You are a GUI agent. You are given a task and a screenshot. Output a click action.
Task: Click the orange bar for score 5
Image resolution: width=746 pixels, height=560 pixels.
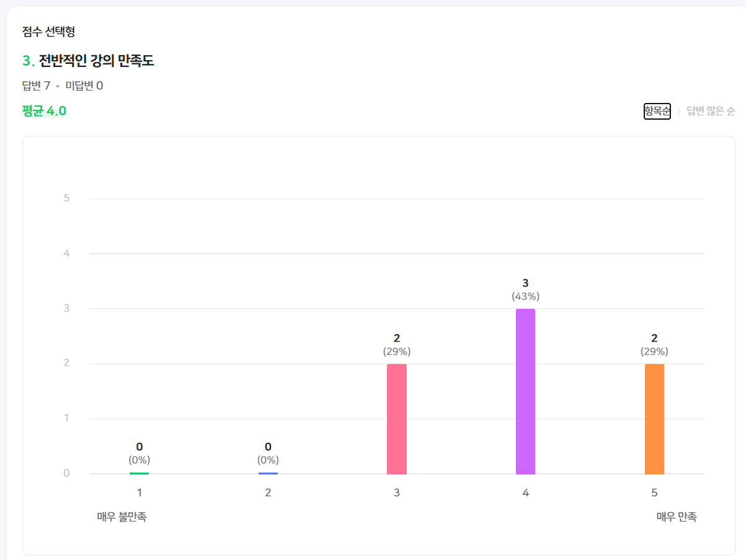(654, 419)
